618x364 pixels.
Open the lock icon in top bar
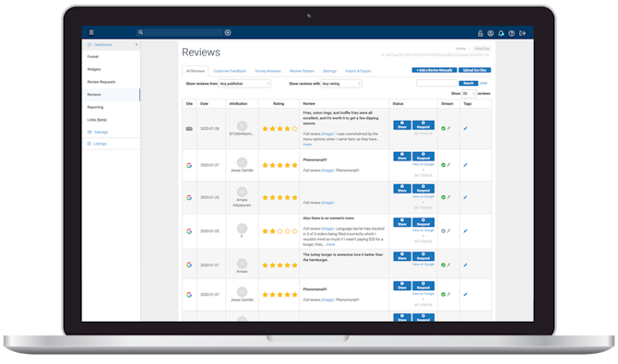pyautogui.click(x=480, y=33)
